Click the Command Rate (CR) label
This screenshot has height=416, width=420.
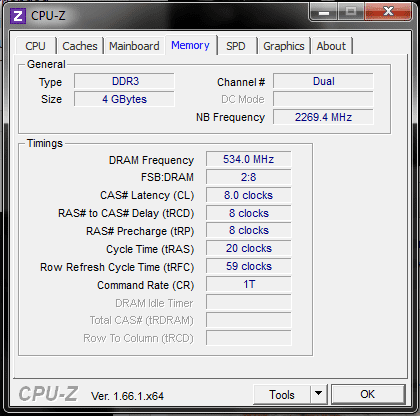click(x=146, y=285)
